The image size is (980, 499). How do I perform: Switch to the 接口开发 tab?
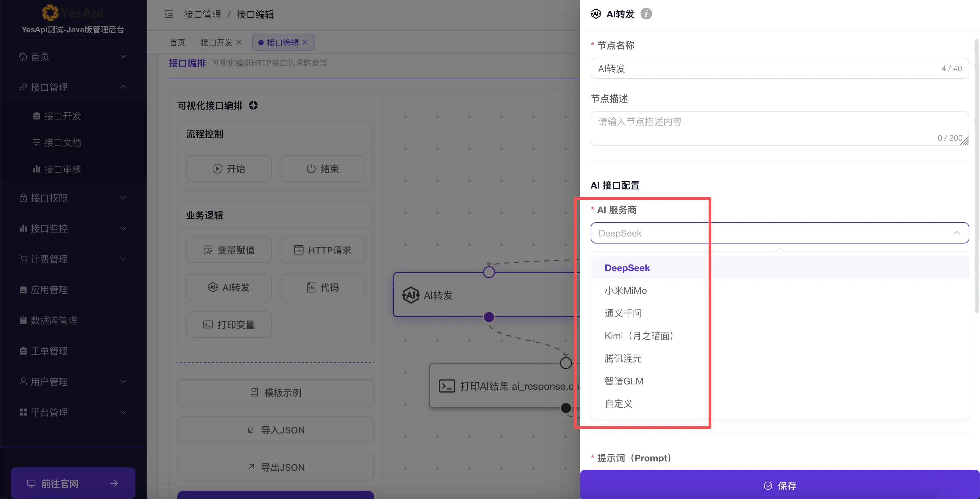(216, 42)
